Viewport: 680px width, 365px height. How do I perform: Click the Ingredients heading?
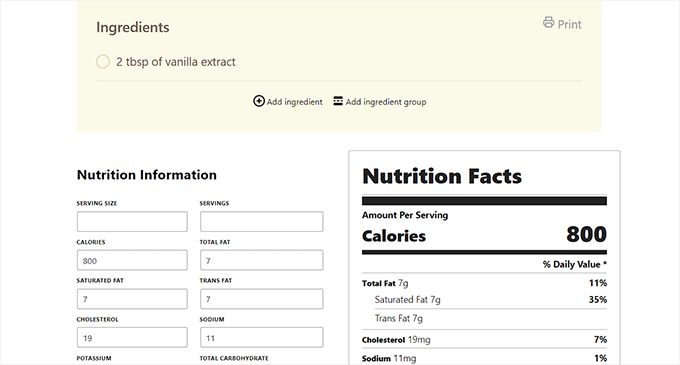pos(133,27)
